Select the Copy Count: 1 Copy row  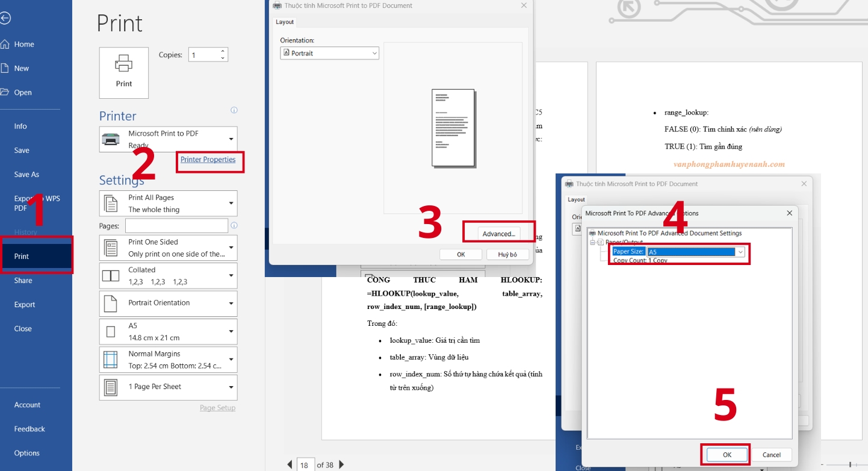(640, 261)
